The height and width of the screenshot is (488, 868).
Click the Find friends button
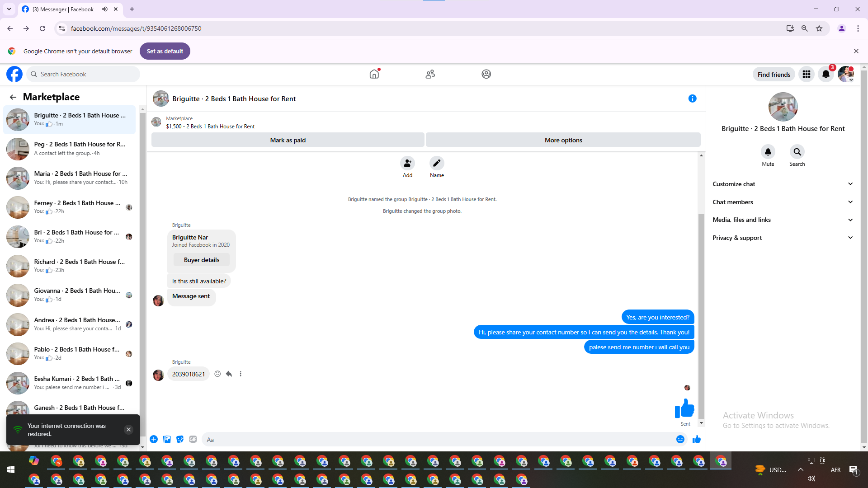pos(774,75)
